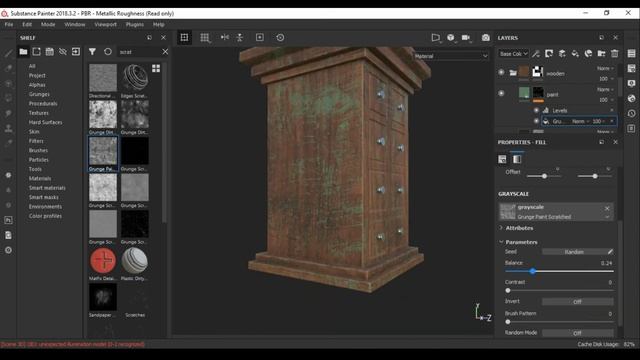
Task: Open the Window menu
Action: pos(75,24)
